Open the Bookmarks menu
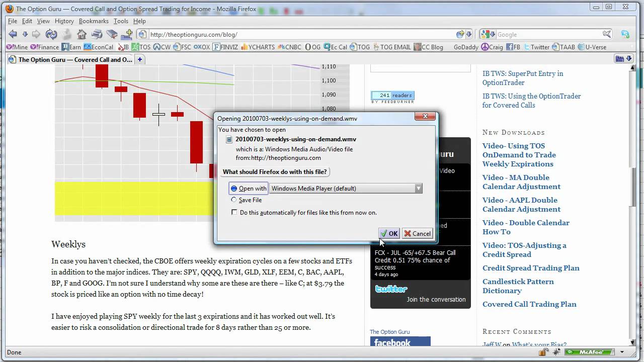The width and height of the screenshot is (644, 362). coord(94,21)
